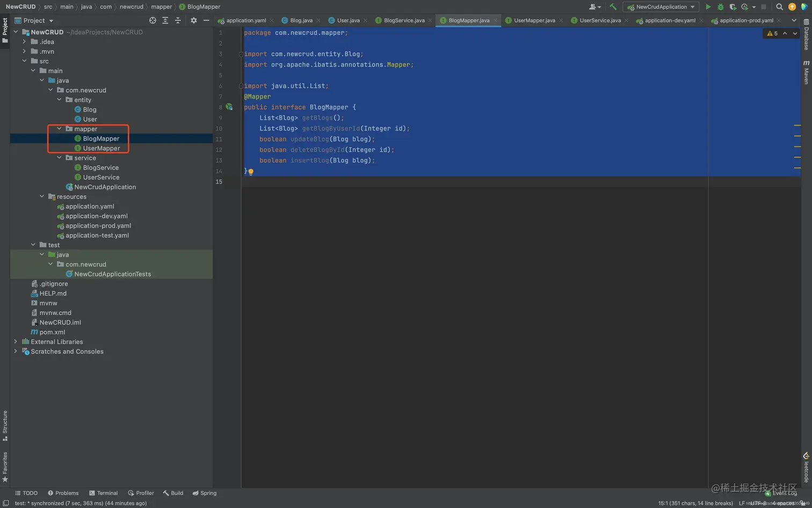Open the Code With Me user icon
This screenshot has height=508, width=812.
pyautogui.click(x=595, y=7)
